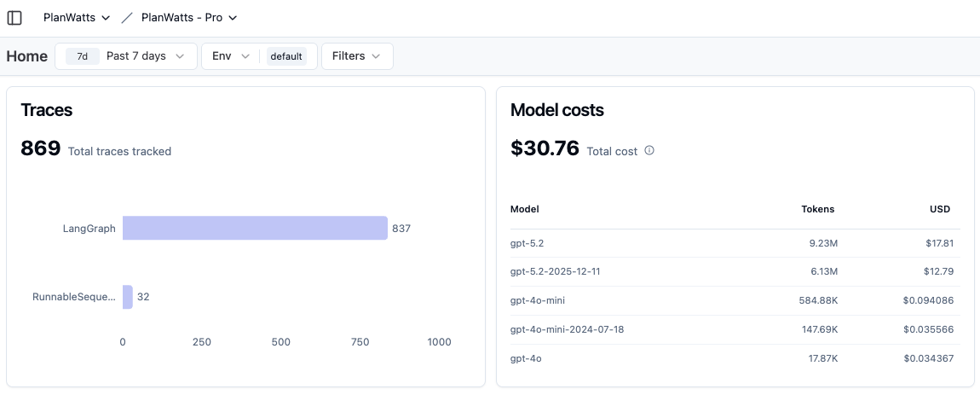Select the gpt-4o-mini model row

[x=735, y=300]
